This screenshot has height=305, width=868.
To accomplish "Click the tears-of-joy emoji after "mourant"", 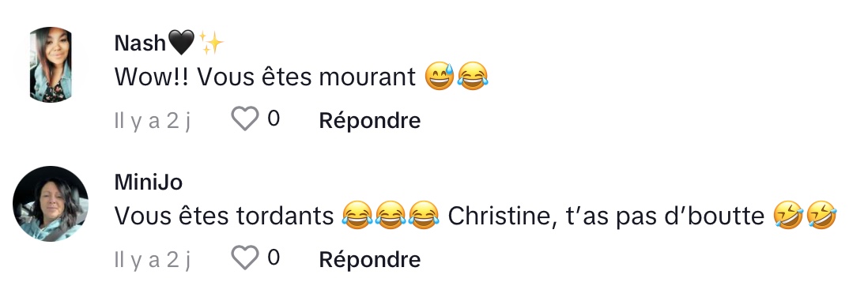I will (x=474, y=77).
